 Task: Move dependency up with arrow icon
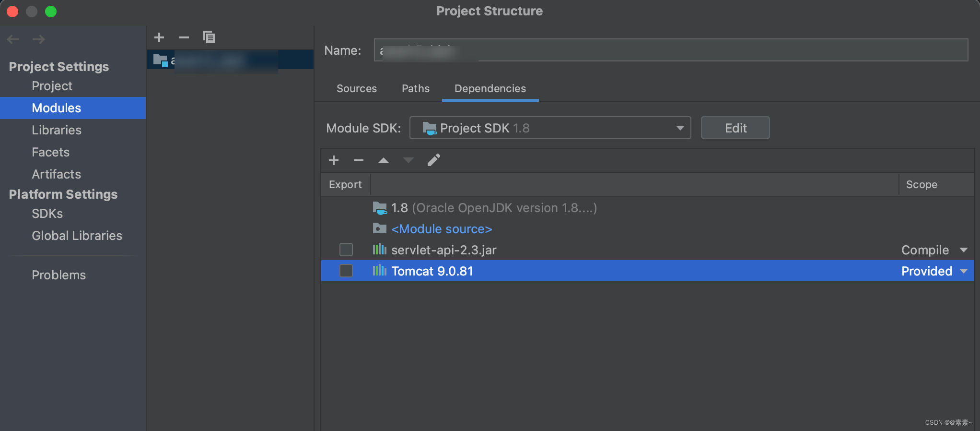[x=384, y=160]
